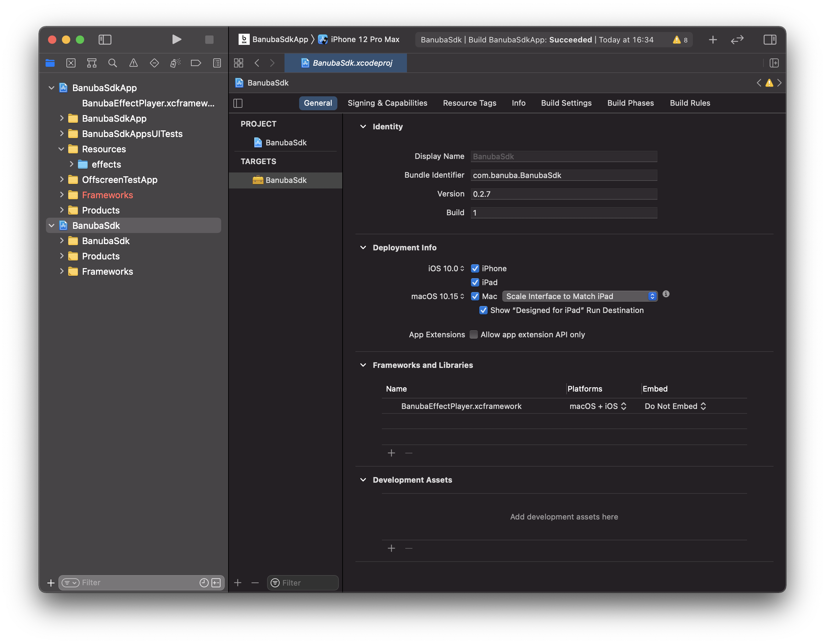The image size is (825, 644).
Task: Switch to Signing & Capabilities tab
Action: pos(387,103)
